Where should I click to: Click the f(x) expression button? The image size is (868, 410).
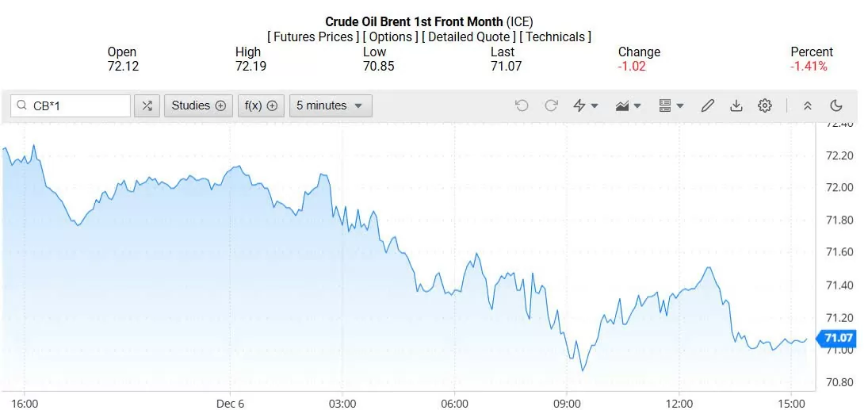[261, 105]
